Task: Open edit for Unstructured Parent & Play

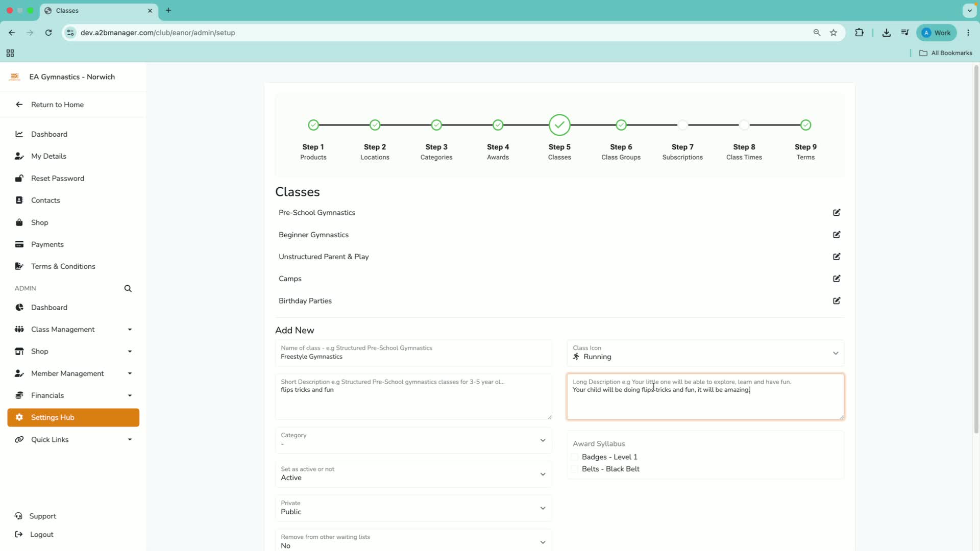Action: pyautogui.click(x=837, y=257)
